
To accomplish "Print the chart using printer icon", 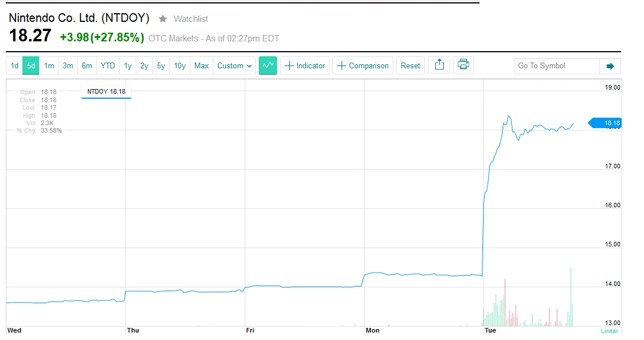I will coord(463,65).
